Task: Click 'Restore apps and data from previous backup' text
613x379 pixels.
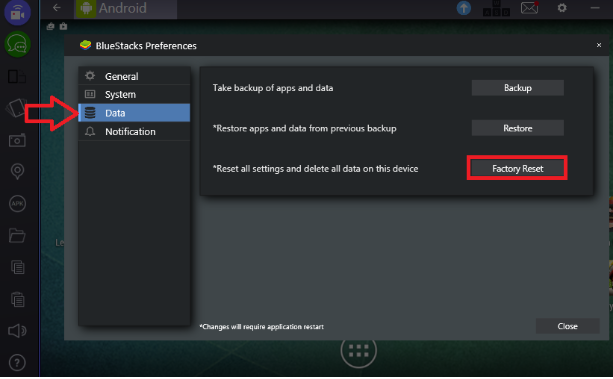Action: [x=305, y=128]
